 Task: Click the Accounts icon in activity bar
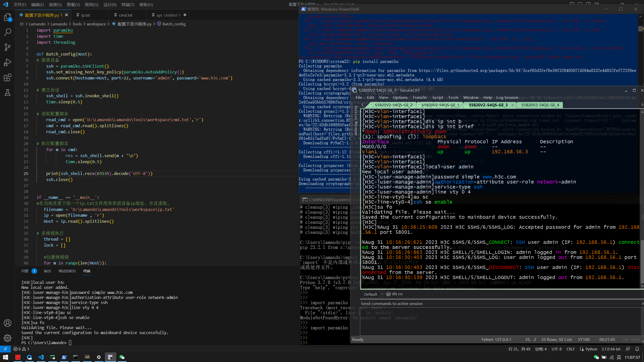point(8,323)
